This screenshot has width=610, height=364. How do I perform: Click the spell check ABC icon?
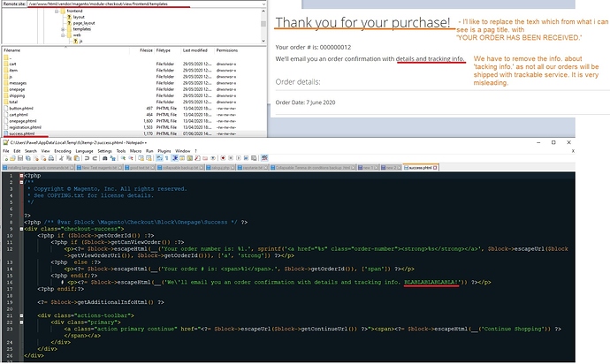coord(264,158)
